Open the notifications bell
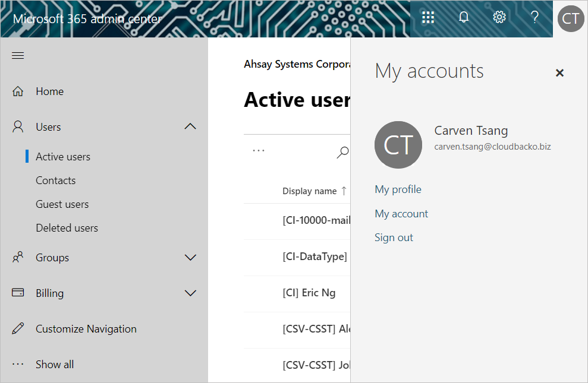Viewport: 588px width, 383px height. point(464,18)
